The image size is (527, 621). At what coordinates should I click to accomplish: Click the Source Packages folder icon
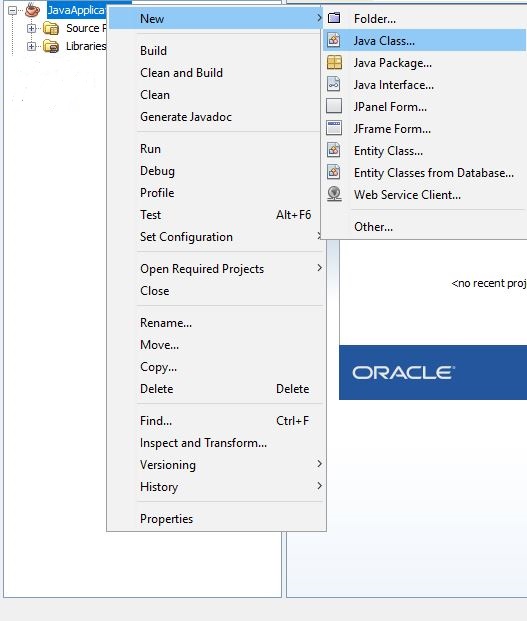[51, 29]
